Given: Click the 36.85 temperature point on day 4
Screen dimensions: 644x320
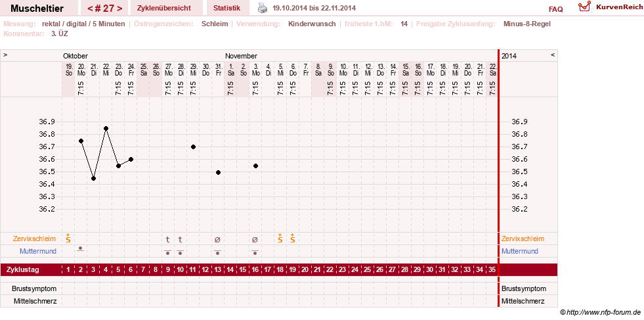Looking at the screenshot, I should coord(106,128).
